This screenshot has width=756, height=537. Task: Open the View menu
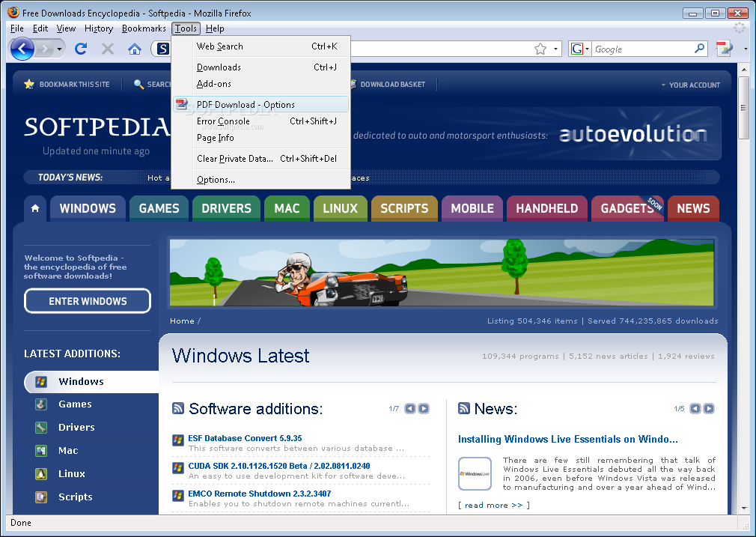[66, 28]
